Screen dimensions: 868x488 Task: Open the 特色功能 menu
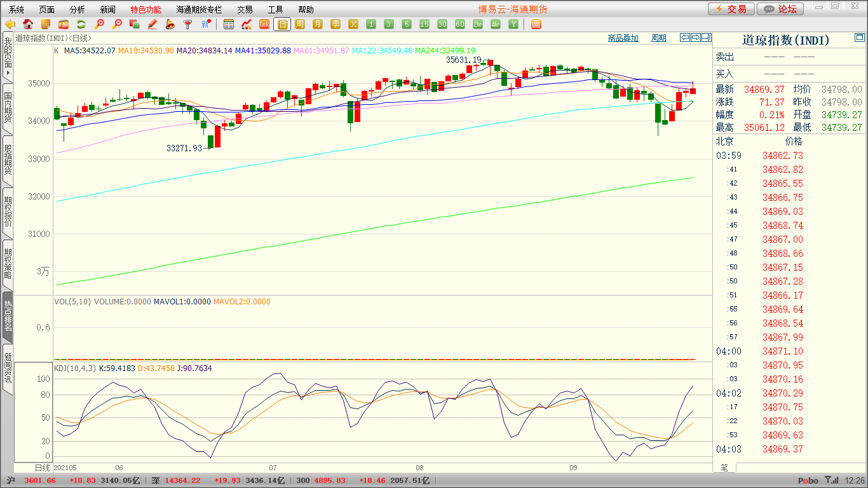point(146,10)
